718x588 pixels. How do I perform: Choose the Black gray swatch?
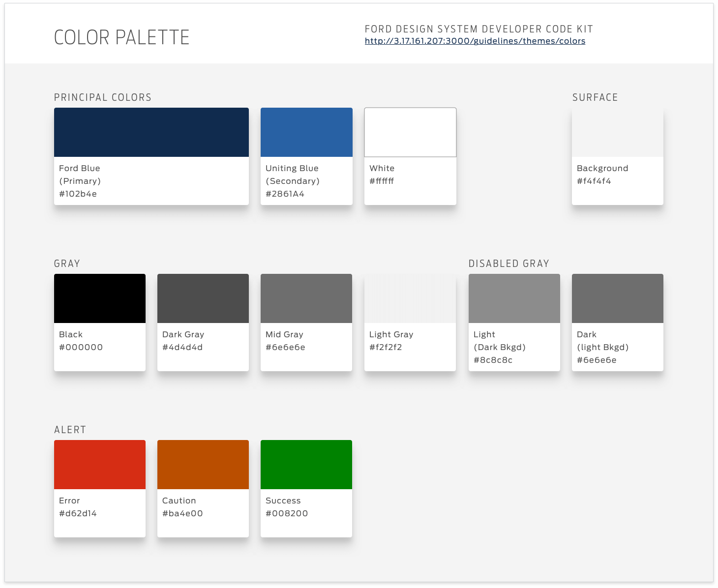[x=100, y=298]
